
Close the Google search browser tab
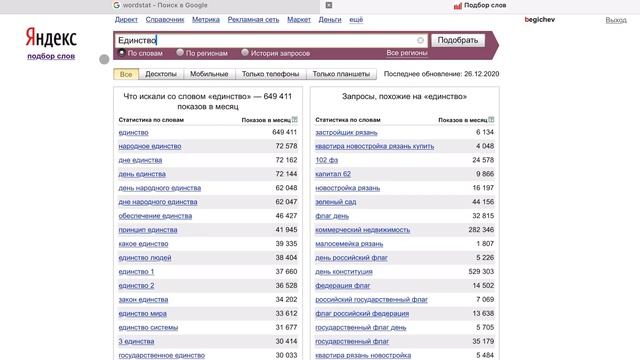(329, 5)
